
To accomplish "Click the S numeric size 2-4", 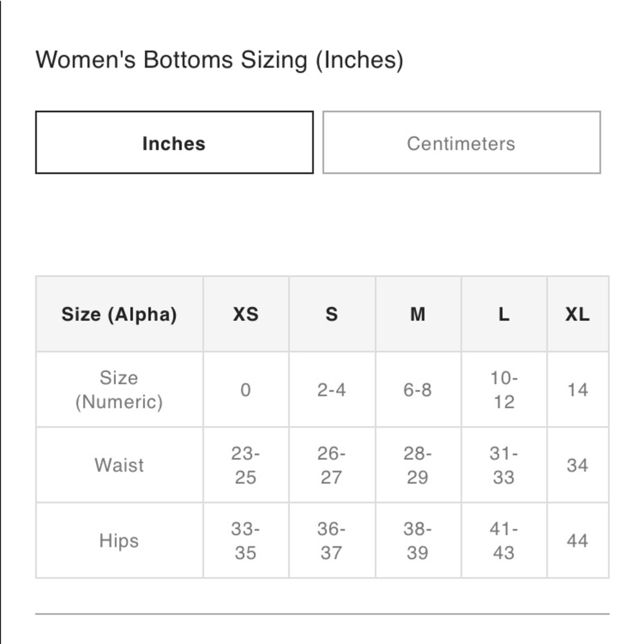I will click(x=332, y=390).
